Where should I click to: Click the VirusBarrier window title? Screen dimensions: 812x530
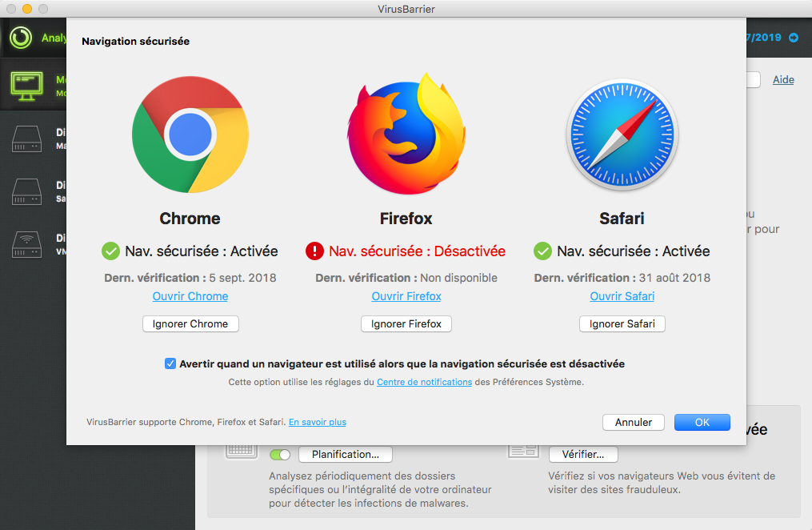pyautogui.click(x=406, y=9)
